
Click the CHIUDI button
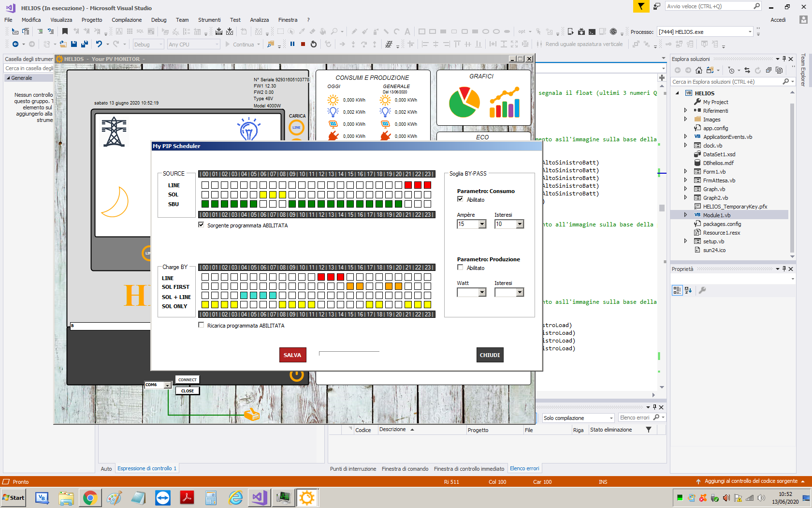490,355
